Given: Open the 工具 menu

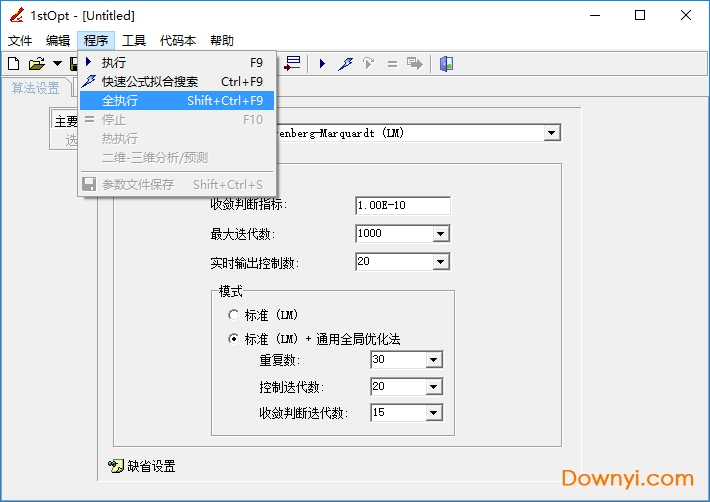Looking at the screenshot, I should tap(134, 41).
